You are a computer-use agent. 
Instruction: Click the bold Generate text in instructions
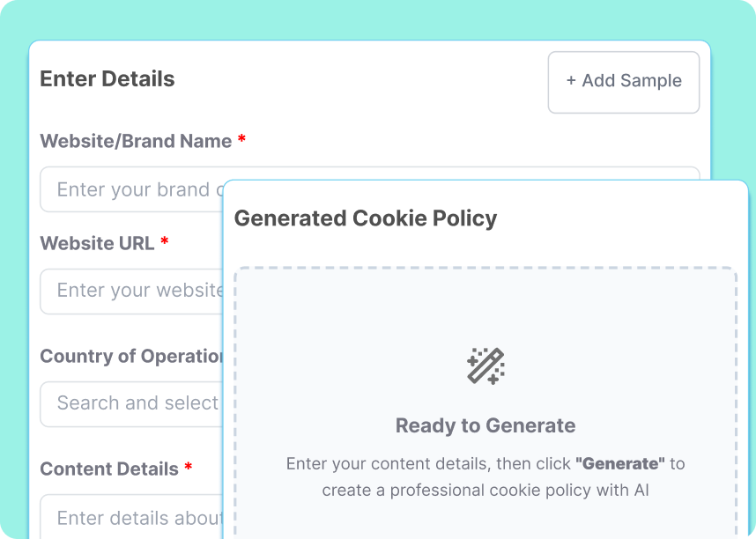(619, 463)
